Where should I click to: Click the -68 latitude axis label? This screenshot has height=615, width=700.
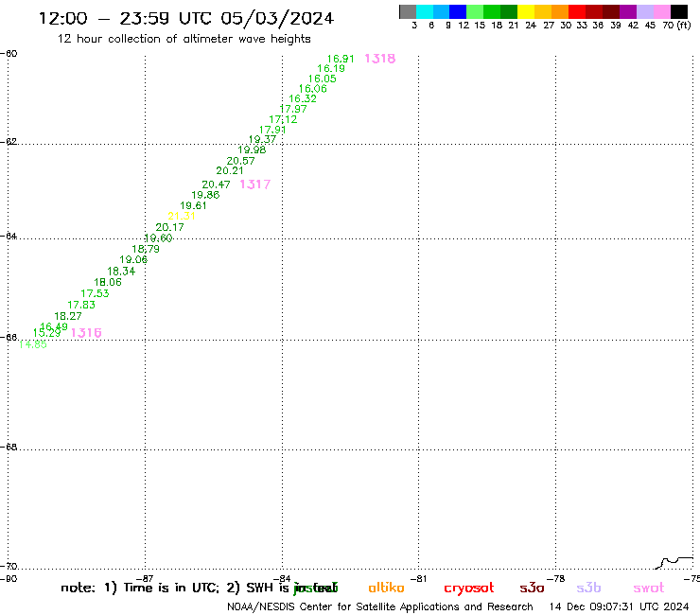pos(9,448)
